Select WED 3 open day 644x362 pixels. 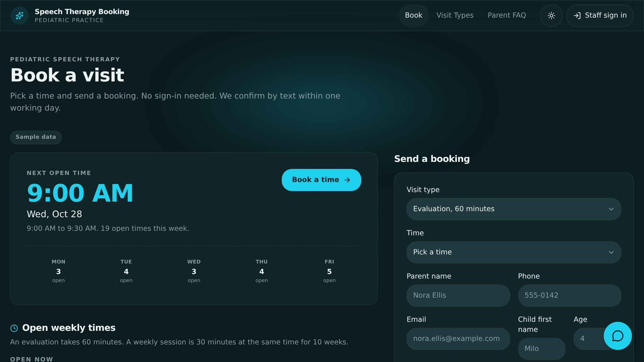(194, 271)
